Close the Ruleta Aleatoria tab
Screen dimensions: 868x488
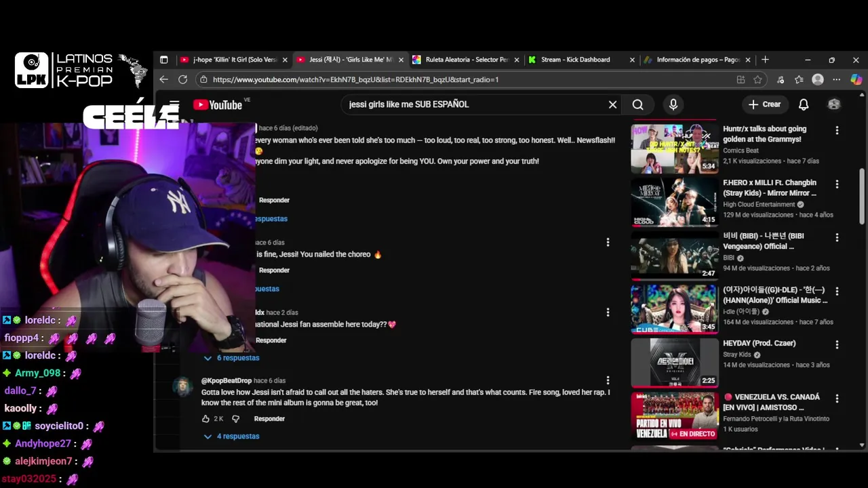point(517,60)
